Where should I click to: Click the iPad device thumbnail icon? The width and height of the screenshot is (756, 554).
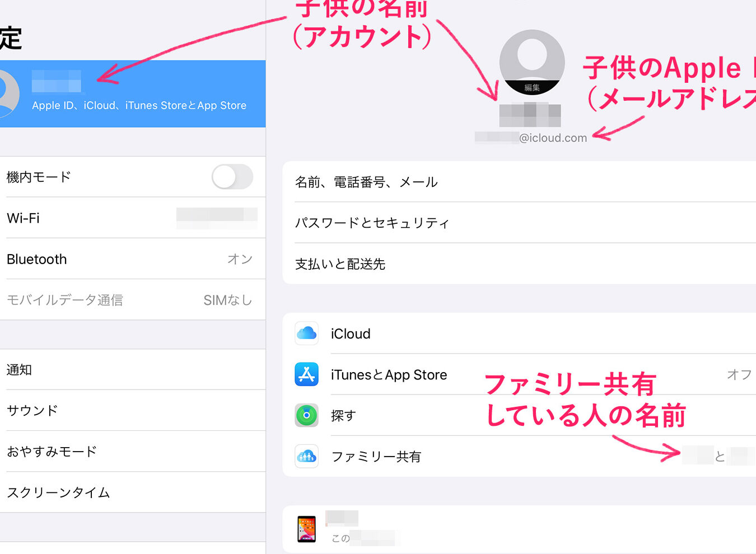coord(306,529)
